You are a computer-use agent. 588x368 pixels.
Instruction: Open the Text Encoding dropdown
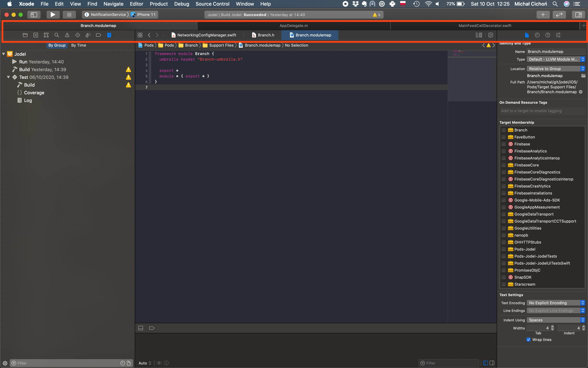coord(556,303)
